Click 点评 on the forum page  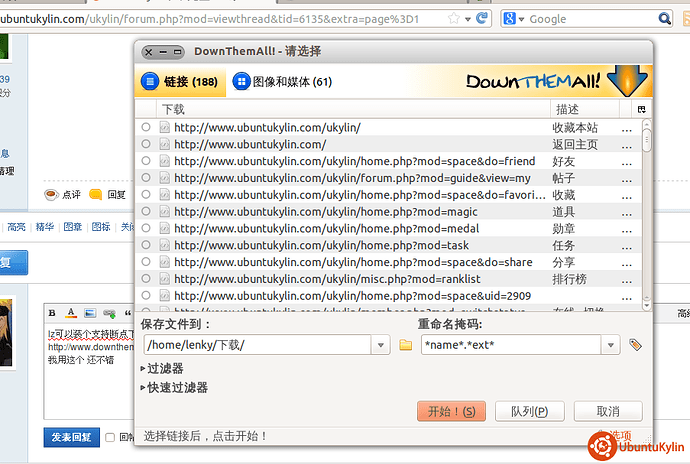[63, 195]
